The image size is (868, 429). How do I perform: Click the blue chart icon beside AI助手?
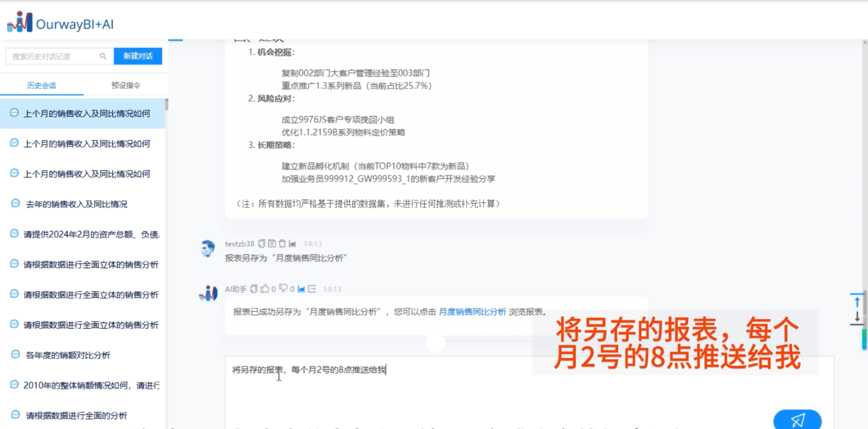coord(301,289)
